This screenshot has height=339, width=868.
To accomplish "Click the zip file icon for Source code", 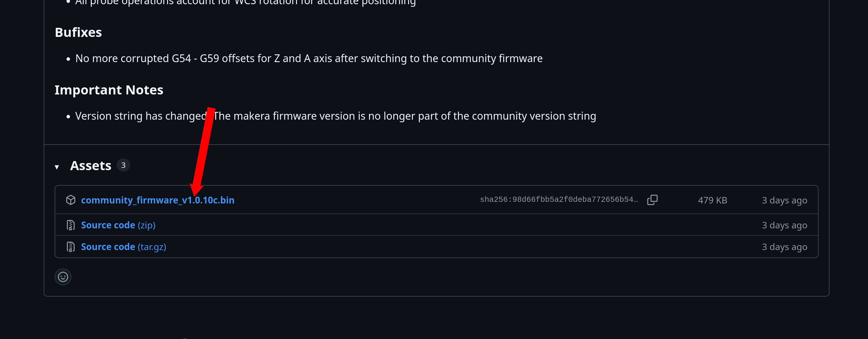I will [x=71, y=225].
